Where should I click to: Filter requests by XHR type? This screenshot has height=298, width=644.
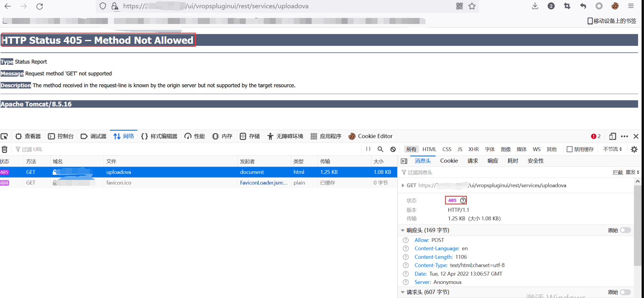[x=473, y=149]
